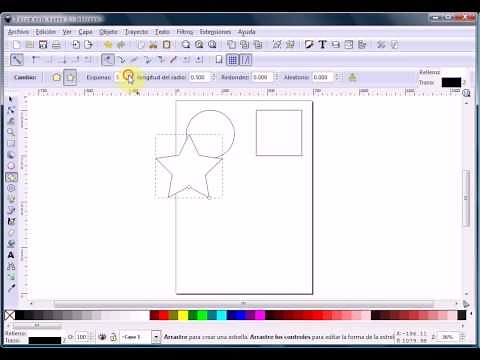Select the 3D box tool
This screenshot has width=480, height=360.
[x=11, y=155]
